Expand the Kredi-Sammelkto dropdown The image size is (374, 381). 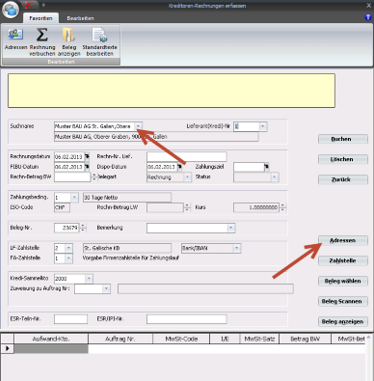[89, 278]
